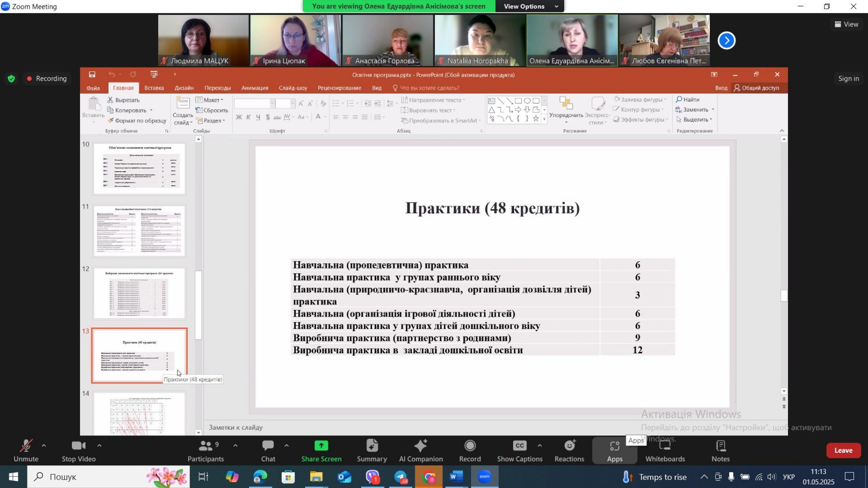
Task: Expand the View Options dropdown
Action: click(x=529, y=6)
